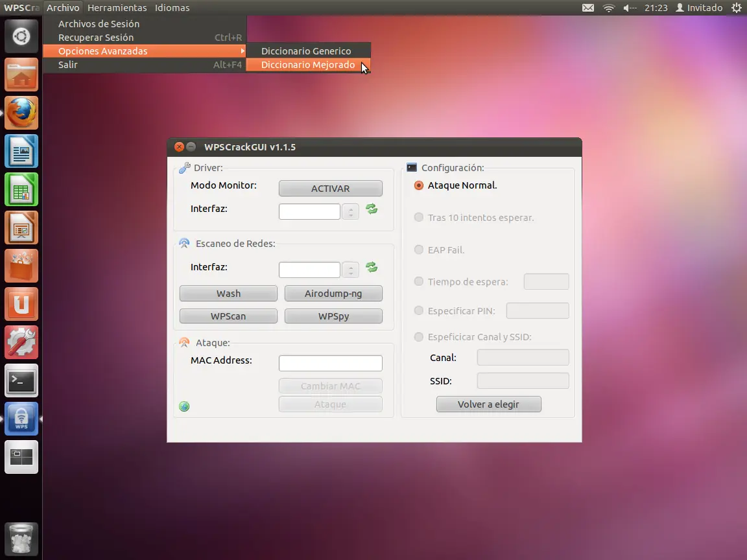Click the Cambiar MAC button
The image size is (747, 560).
click(331, 386)
